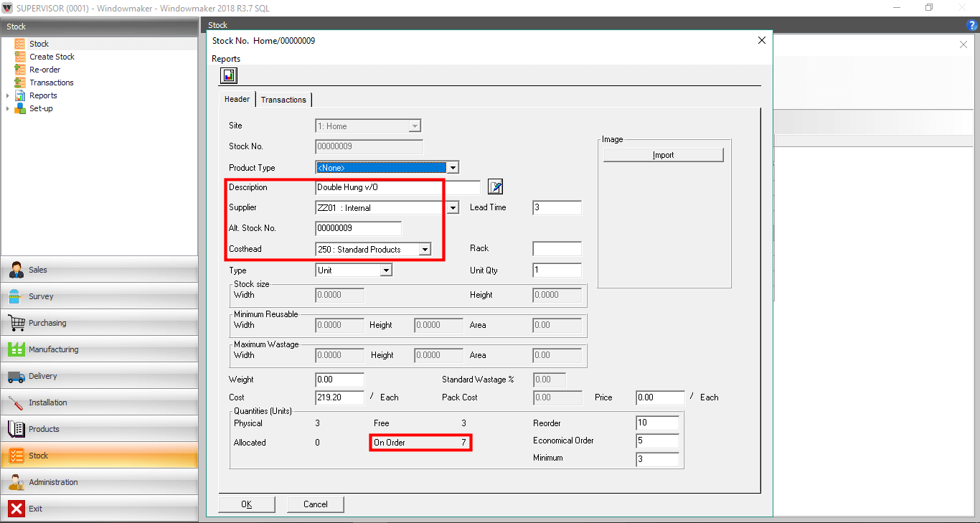Click the Products book icon
Viewport: 980px width, 523px height.
click(x=17, y=429)
